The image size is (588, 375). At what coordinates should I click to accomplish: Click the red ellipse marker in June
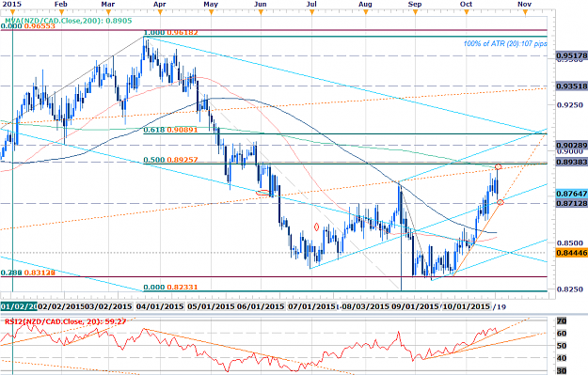262,193
